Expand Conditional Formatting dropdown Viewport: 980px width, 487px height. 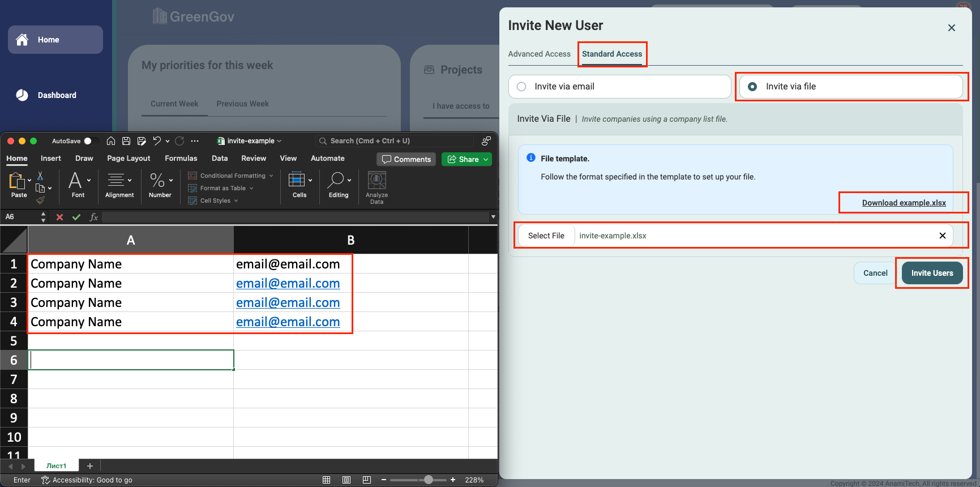271,176
